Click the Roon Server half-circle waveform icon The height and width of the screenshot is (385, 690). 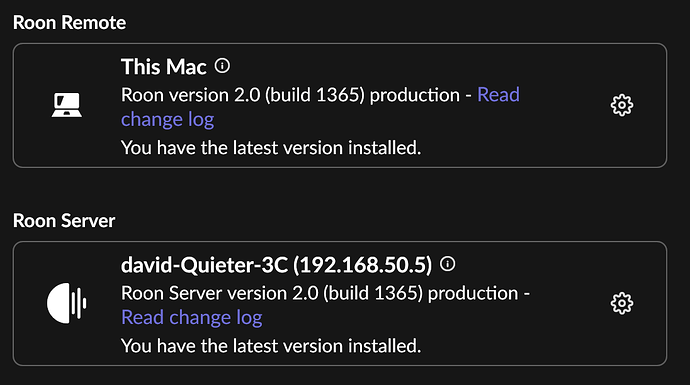pyautogui.click(x=66, y=303)
